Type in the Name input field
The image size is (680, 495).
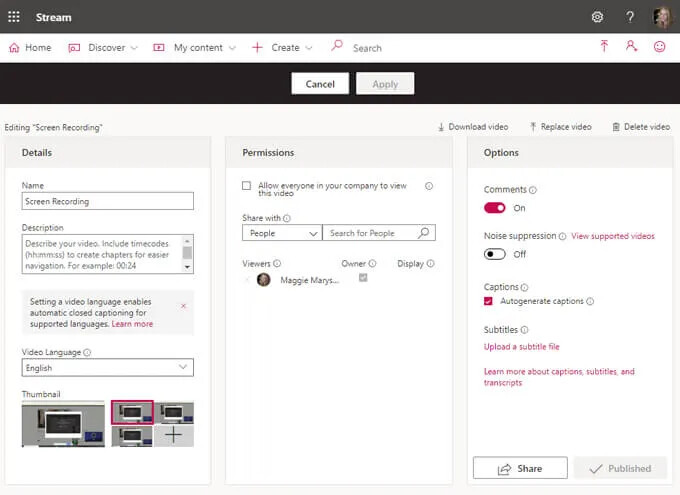(x=108, y=201)
